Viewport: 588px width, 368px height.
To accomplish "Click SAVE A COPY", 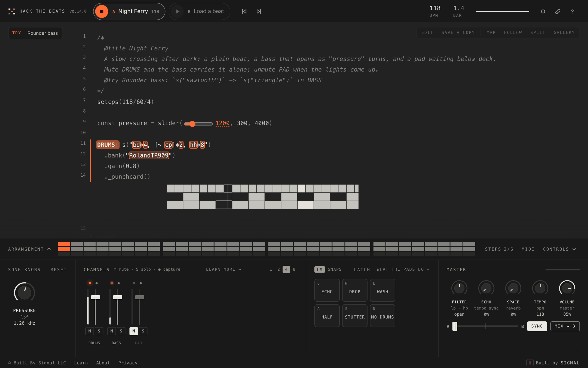I will [x=458, y=32].
